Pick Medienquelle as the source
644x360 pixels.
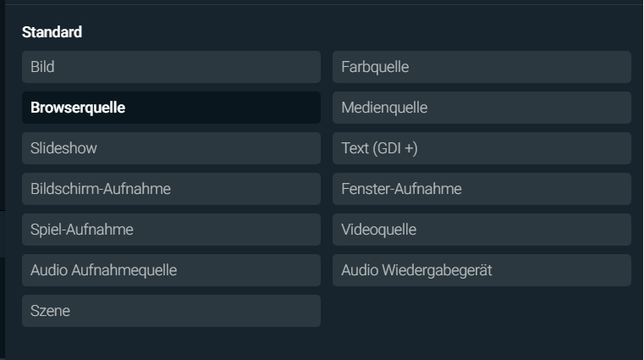coord(482,108)
